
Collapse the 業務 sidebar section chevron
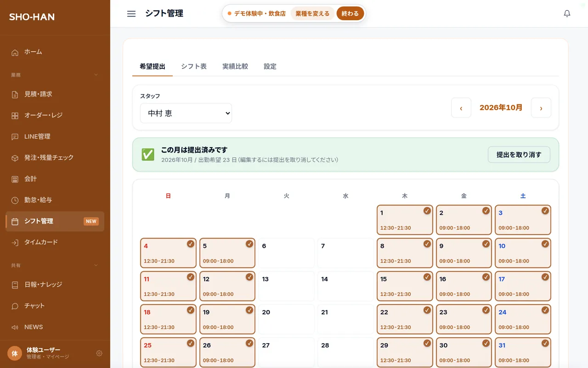(x=96, y=75)
